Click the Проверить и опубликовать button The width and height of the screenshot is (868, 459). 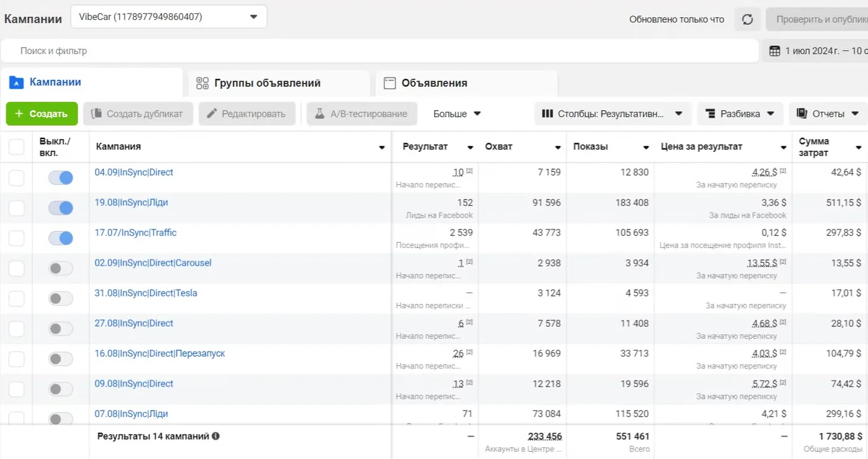click(x=817, y=19)
